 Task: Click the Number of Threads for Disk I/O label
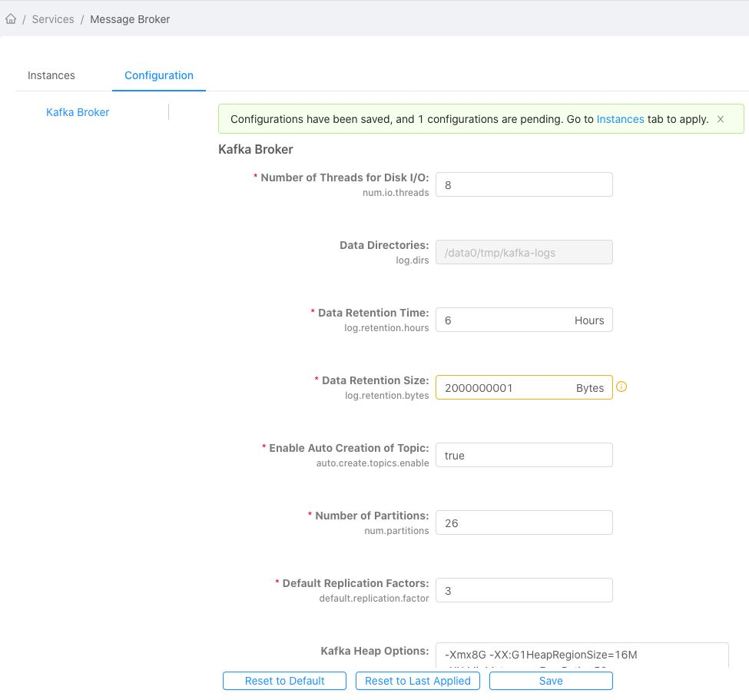click(x=345, y=177)
